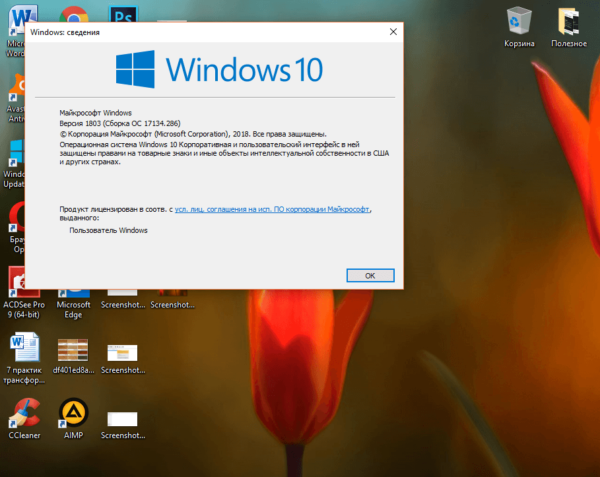Select the 7 практик Word document

click(x=24, y=358)
